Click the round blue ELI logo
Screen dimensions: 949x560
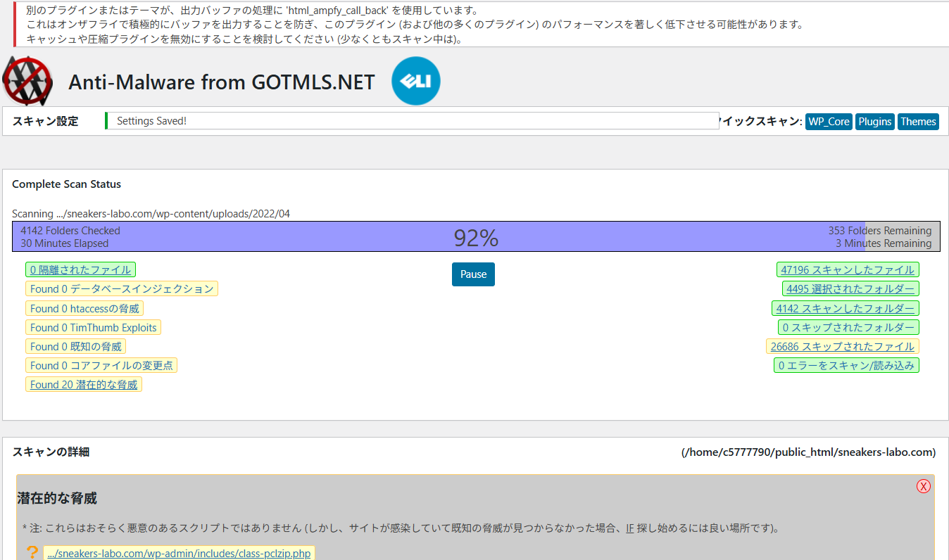(416, 81)
